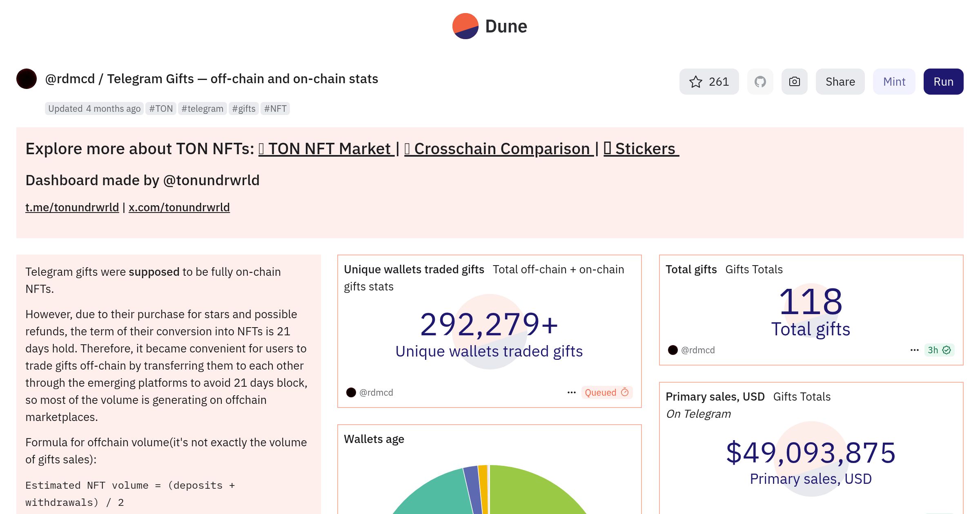The width and height of the screenshot is (980, 514).
Task: Click the 'Updated 4 months ago' label
Action: [x=94, y=109]
